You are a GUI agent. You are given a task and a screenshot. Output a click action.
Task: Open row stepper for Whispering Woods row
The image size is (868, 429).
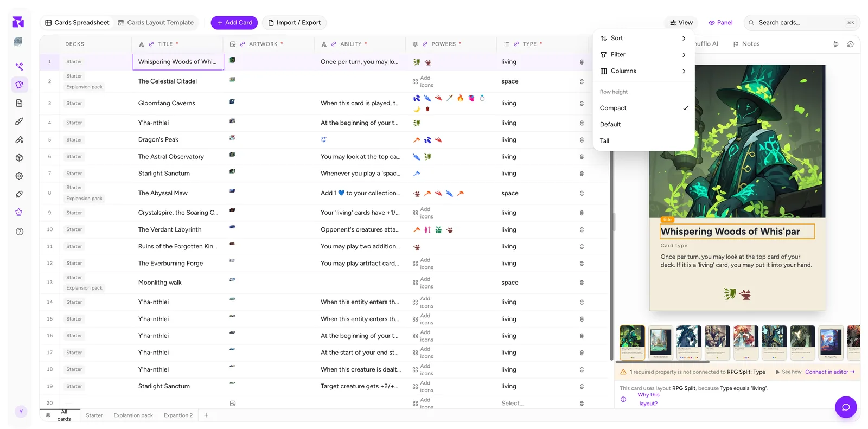tap(582, 62)
